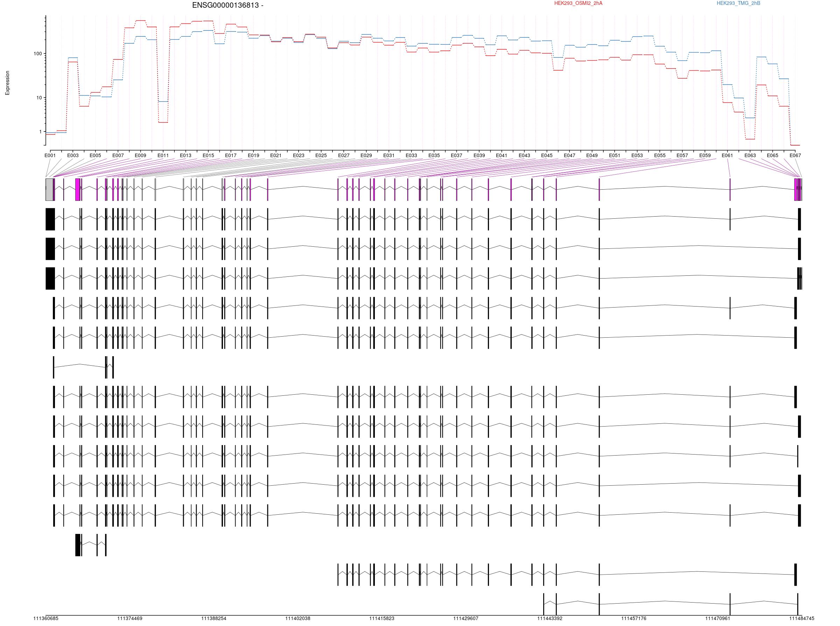Select exon label E001
Image resolution: width=840 pixels, height=626 pixels.
50,155
